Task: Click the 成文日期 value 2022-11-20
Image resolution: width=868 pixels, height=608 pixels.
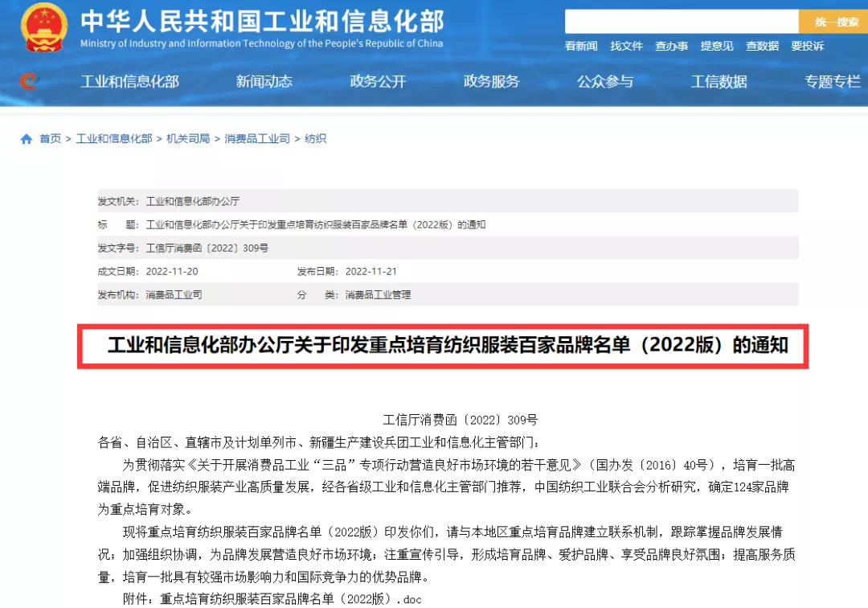Action: pyautogui.click(x=172, y=272)
